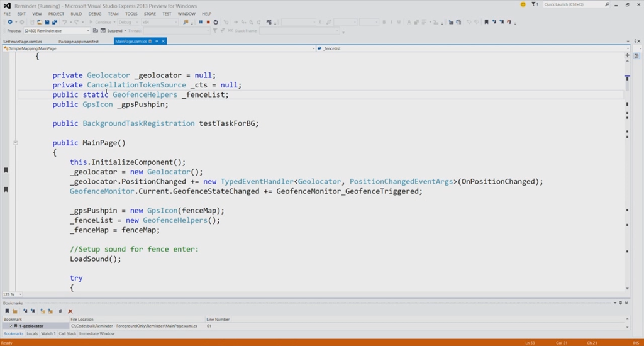Switch to Locals tab

click(32, 333)
